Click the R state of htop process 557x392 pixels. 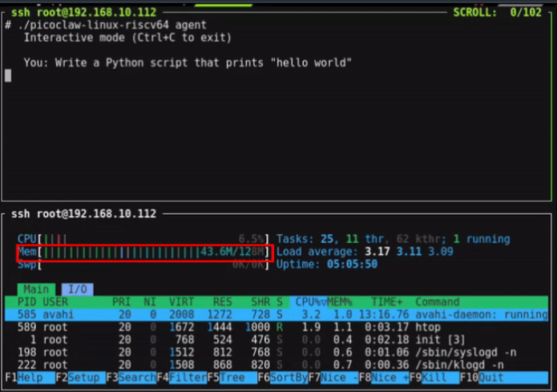[x=280, y=327]
